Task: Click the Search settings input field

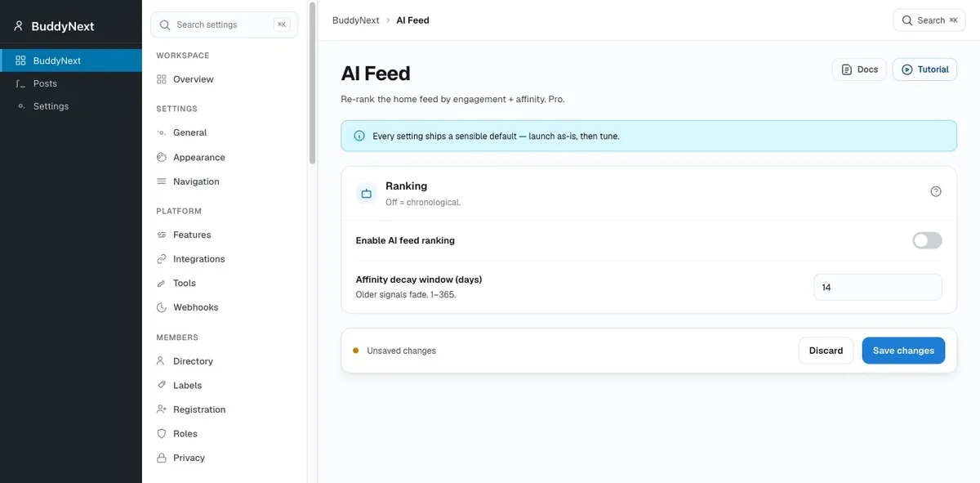Action: [225, 25]
